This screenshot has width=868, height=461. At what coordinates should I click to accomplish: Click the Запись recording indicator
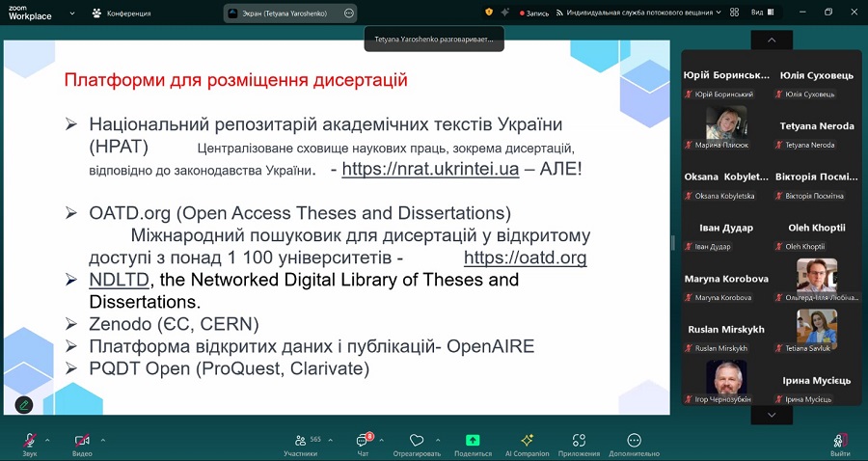tap(533, 13)
